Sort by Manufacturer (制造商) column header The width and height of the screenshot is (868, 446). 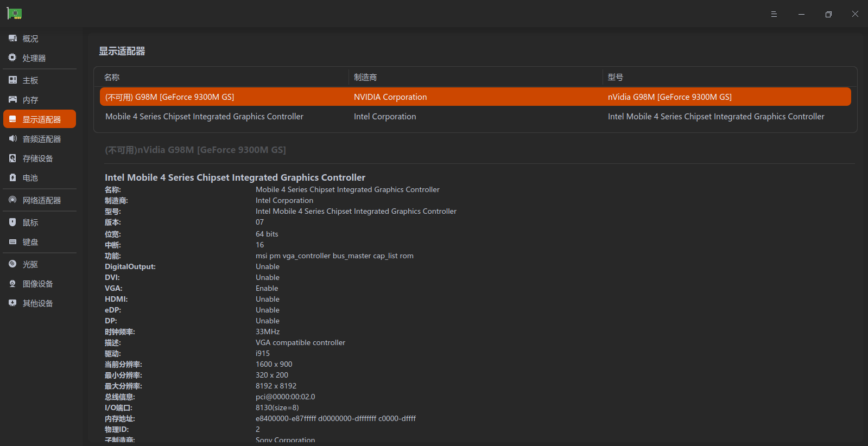[x=365, y=78]
